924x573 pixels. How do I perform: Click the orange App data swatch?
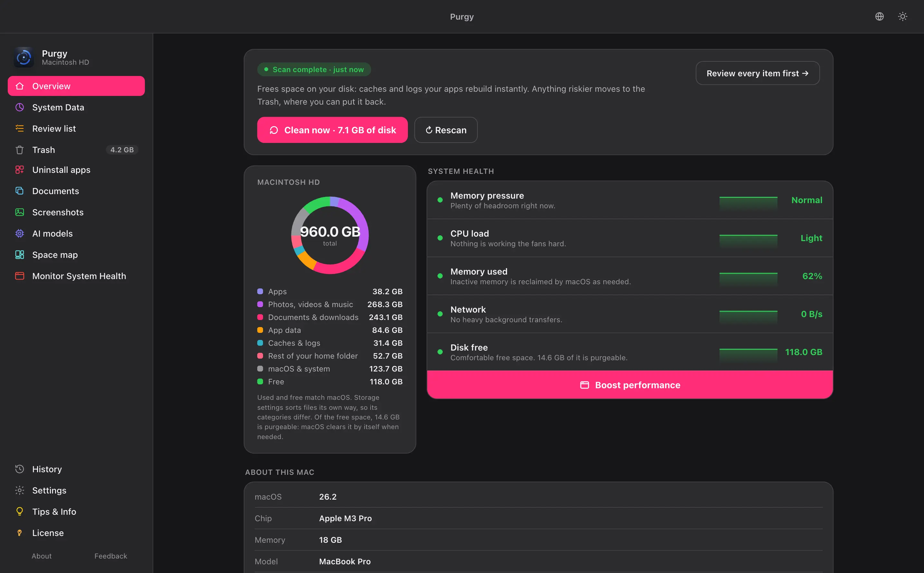coord(260,330)
